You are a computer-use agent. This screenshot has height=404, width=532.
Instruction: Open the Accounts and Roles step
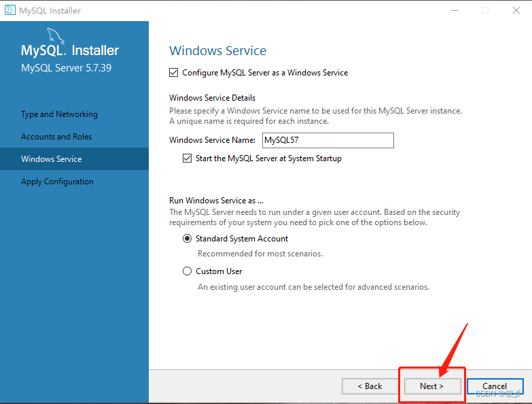tap(56, 137)
